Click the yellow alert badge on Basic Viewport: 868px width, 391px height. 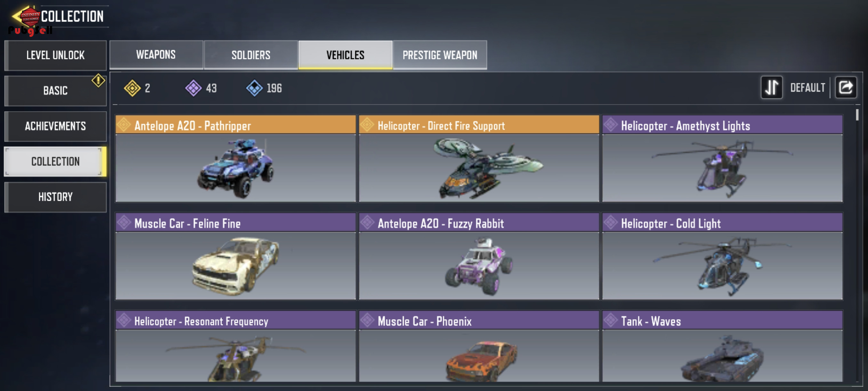coord(98,80)
